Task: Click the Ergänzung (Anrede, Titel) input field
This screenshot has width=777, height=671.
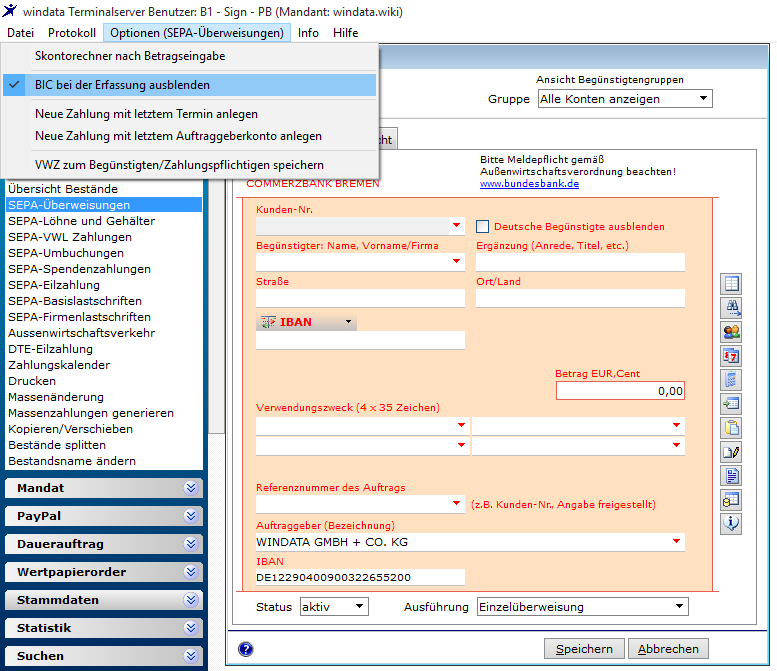Action: [x=580, y=262]
